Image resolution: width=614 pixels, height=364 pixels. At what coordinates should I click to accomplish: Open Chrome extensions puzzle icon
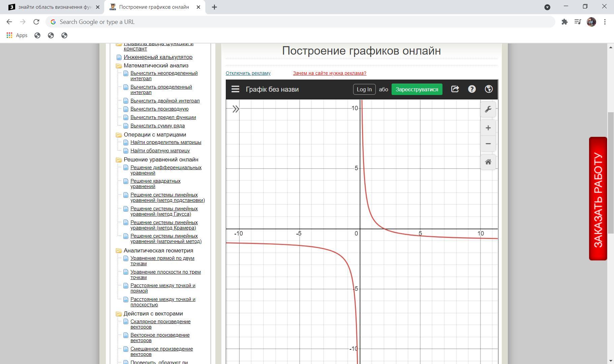pyautogui.click(x=564, y=22)
